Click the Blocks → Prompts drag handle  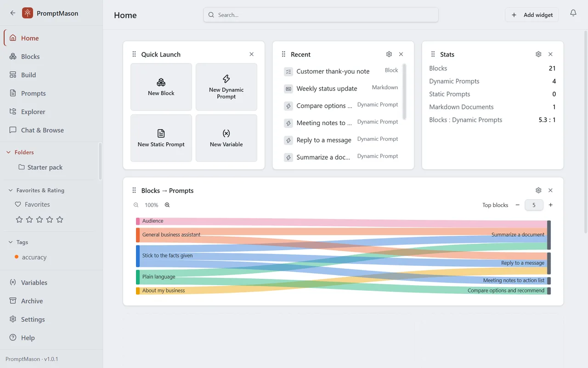134,190
